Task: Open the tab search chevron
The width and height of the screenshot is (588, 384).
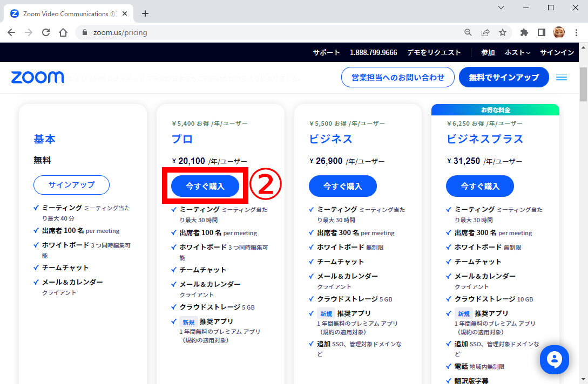Action: 501,8
